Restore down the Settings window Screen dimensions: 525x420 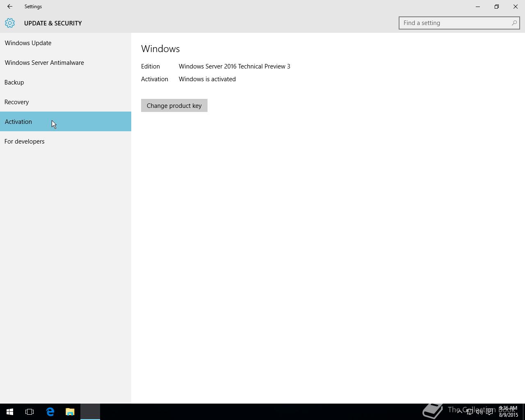[x=497, y=7]
